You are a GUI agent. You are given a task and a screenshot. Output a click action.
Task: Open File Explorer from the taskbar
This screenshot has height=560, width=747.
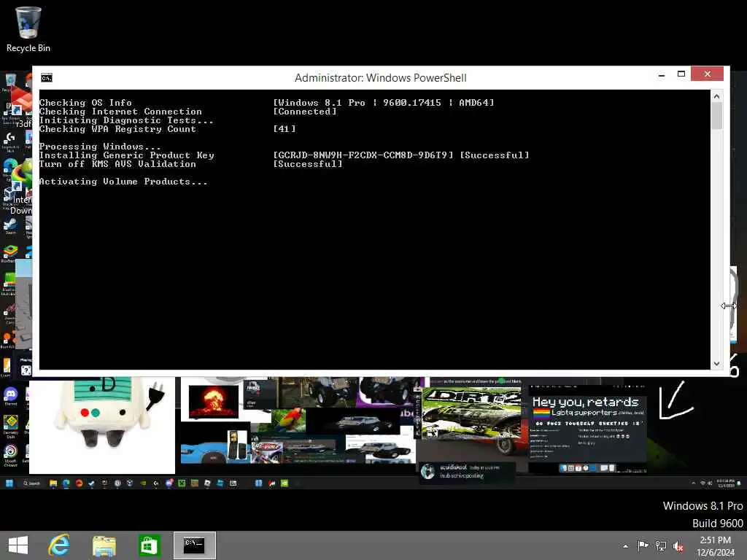tap(104, 545)
